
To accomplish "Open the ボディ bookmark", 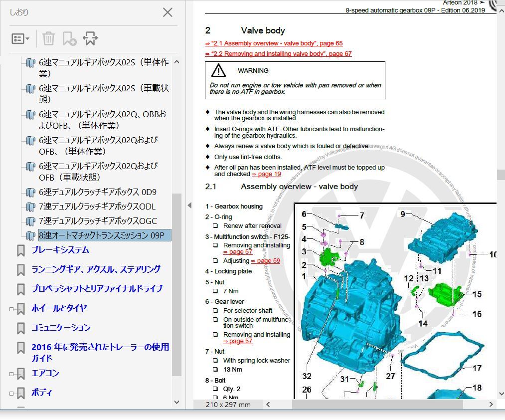I will click(x=41, y=392).
